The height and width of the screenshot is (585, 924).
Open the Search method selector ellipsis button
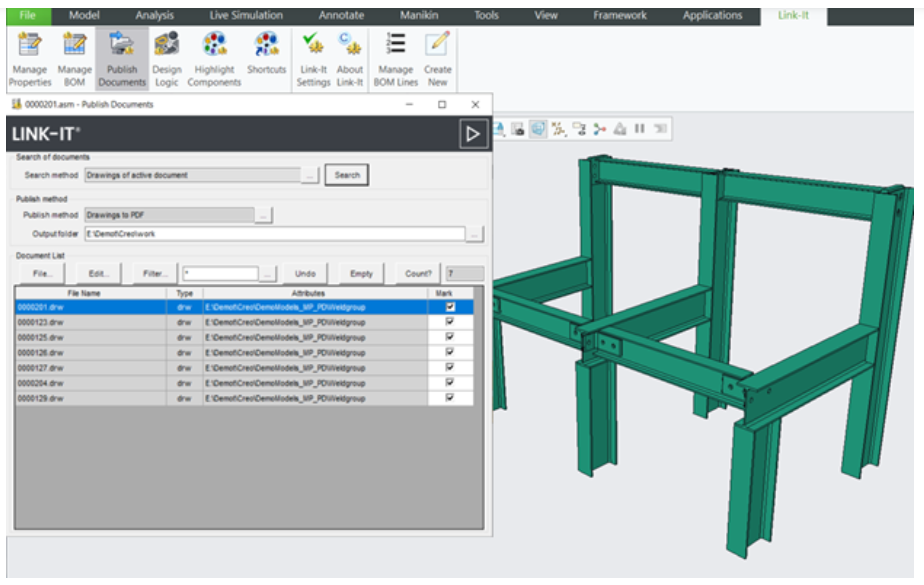click(x=310, y=175)
